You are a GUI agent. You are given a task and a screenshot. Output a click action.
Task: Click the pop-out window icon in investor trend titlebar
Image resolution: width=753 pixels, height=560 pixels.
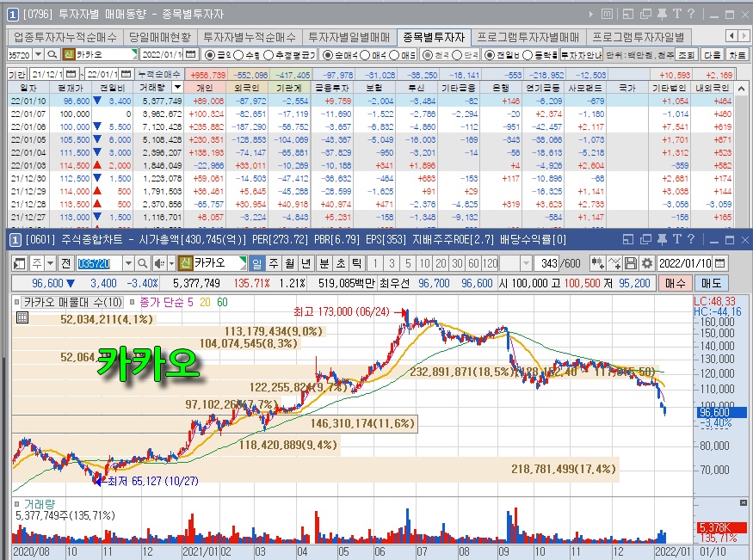645,15
